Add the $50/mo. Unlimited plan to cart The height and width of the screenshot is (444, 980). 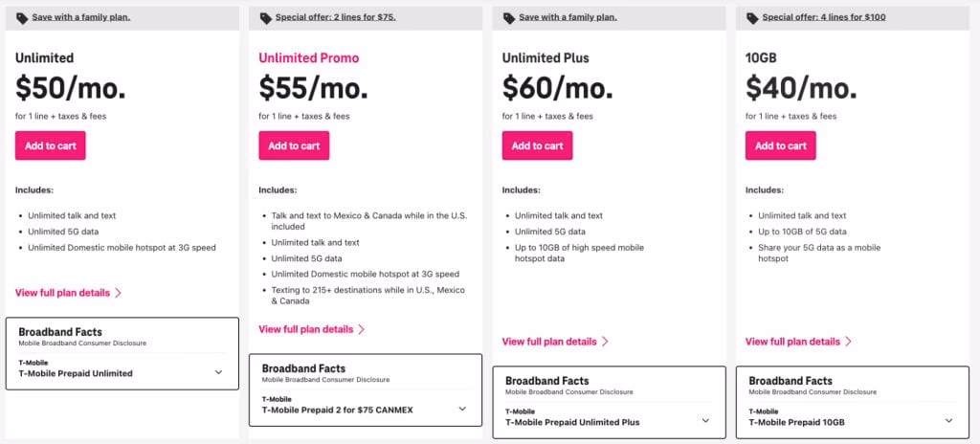[x=51, y=145]
